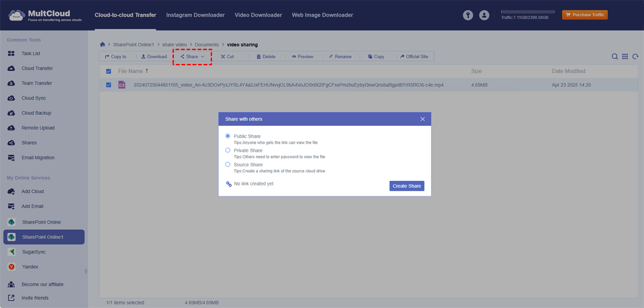Click Rename toolbar button
This screenshot has width=644, height=308.
(340, 57)
